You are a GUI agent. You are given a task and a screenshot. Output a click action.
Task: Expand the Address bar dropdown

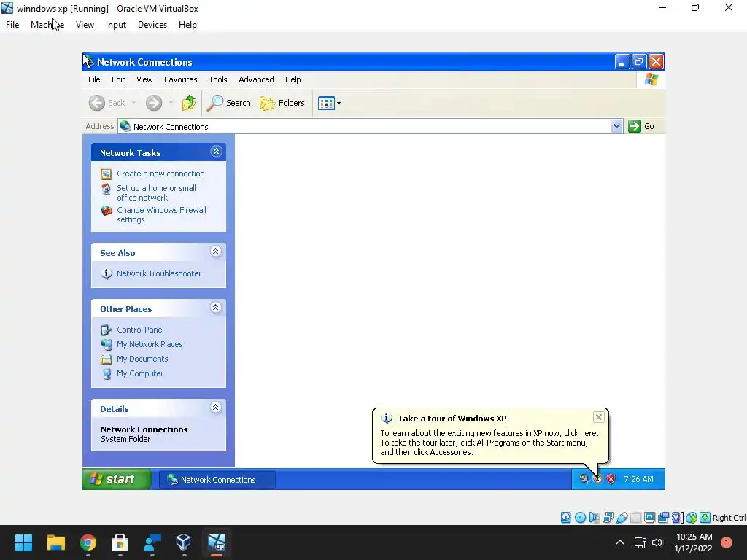pos(616,126)
